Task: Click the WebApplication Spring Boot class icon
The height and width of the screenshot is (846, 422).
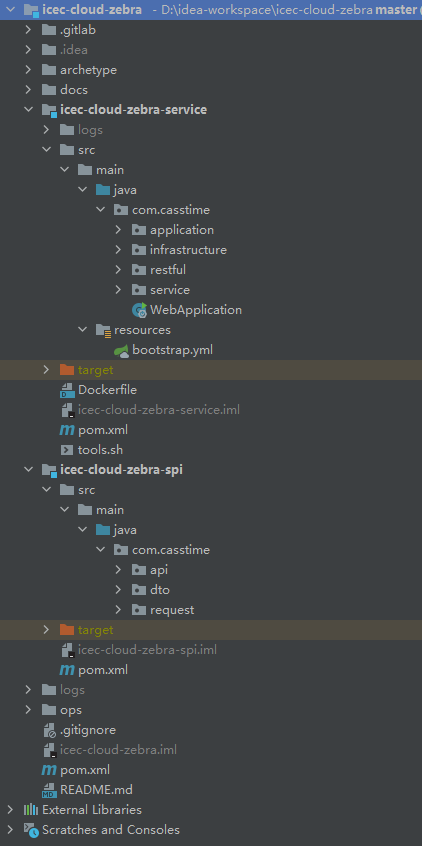Action: pos(139,310)
